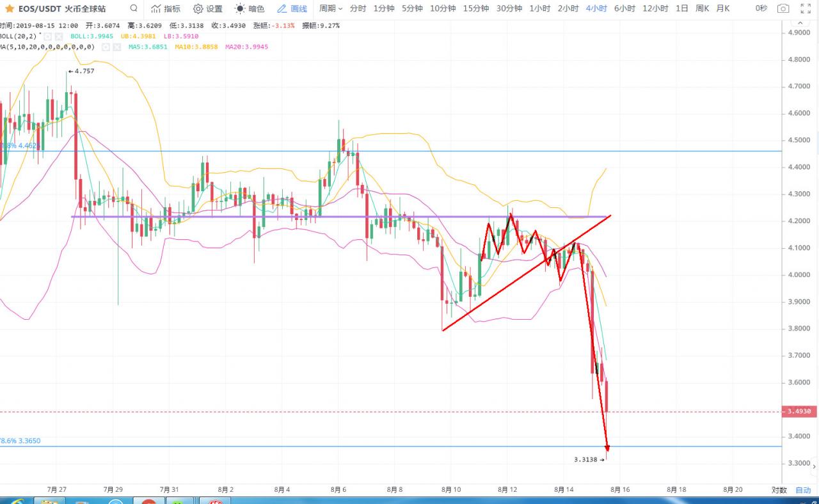Click the MA5:3.6851 value
This screenshot has height=504, width=819.
coord(148,47)
